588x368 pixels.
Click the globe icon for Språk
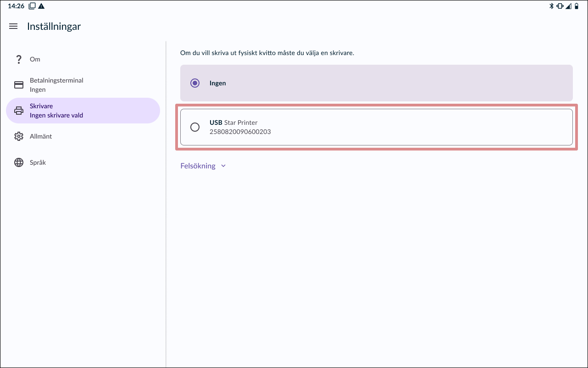tap(19, 162)
